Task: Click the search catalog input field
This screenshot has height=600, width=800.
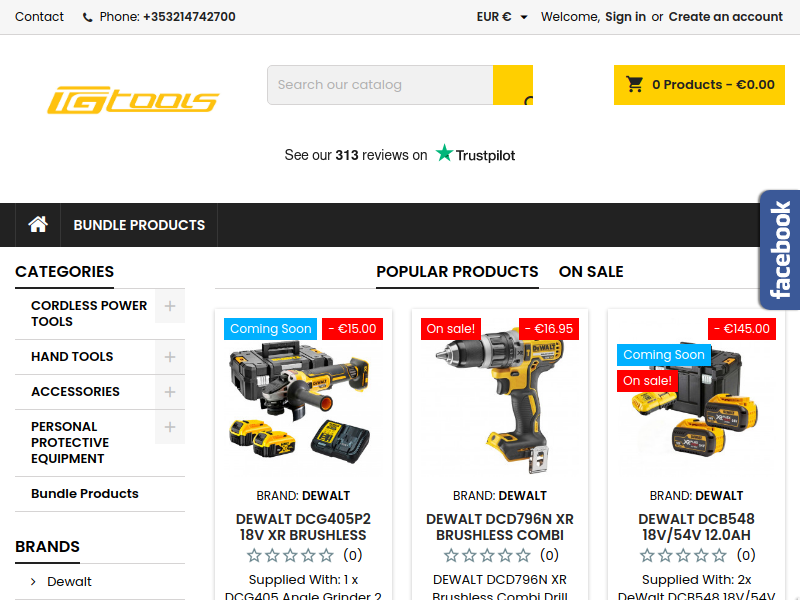Action: click(x=380, y=85)
